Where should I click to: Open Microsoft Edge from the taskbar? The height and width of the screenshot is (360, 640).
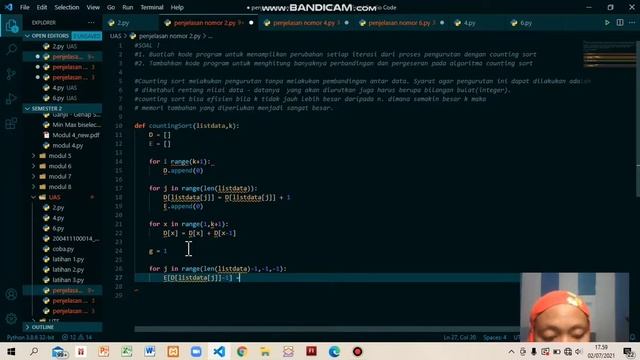coord(334,351)
